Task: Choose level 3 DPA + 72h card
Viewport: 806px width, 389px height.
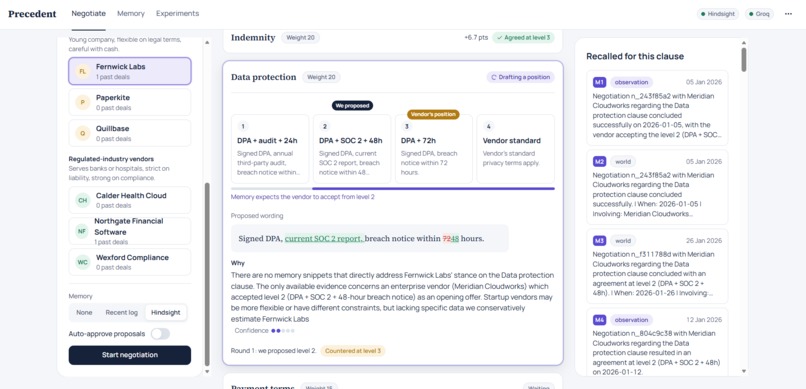Action: point(434,149)
